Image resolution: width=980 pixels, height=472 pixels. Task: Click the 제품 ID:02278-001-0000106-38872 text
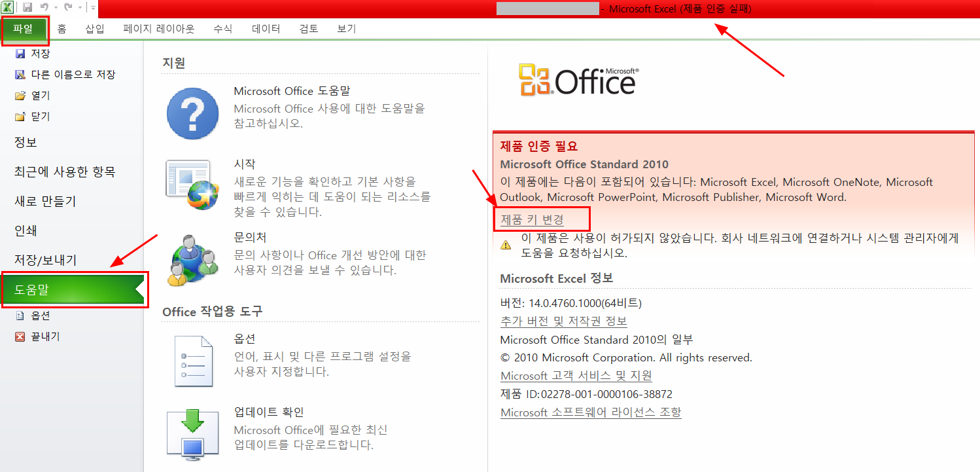(586, 394)
